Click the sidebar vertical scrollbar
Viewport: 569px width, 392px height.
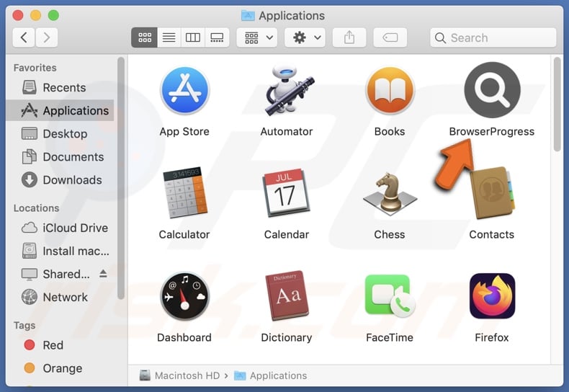tap(121, 178)
